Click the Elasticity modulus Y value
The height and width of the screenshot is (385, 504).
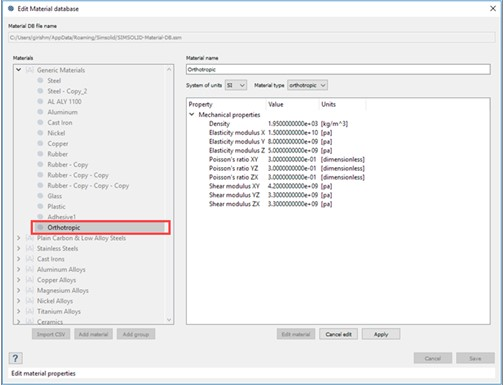point(293,142)
